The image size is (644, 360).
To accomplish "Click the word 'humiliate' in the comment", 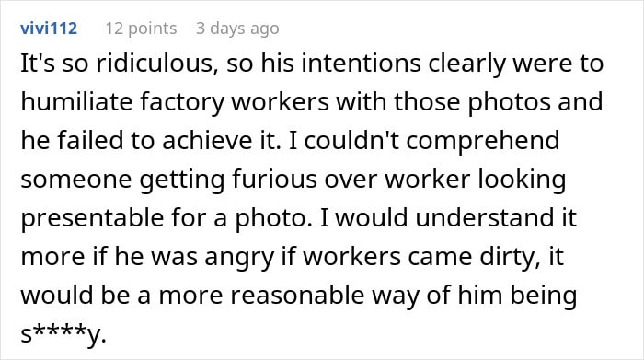I will (76, 101).
